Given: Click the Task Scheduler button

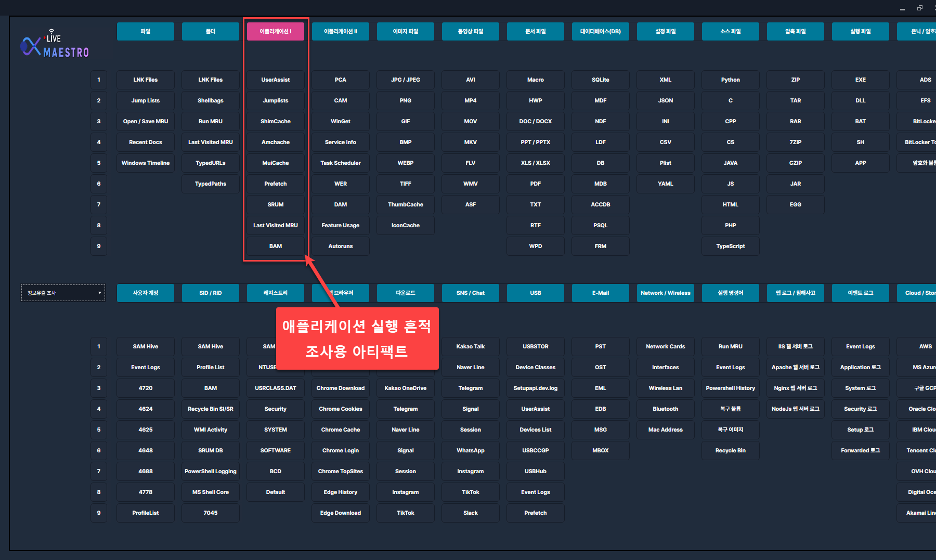Looking at the screenshot, I should (x=341, y=163).
